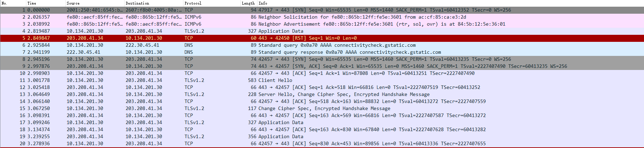
Task: Select the Neighbor Solicitation ICMPv6 packet
Action: pos(322,17)
